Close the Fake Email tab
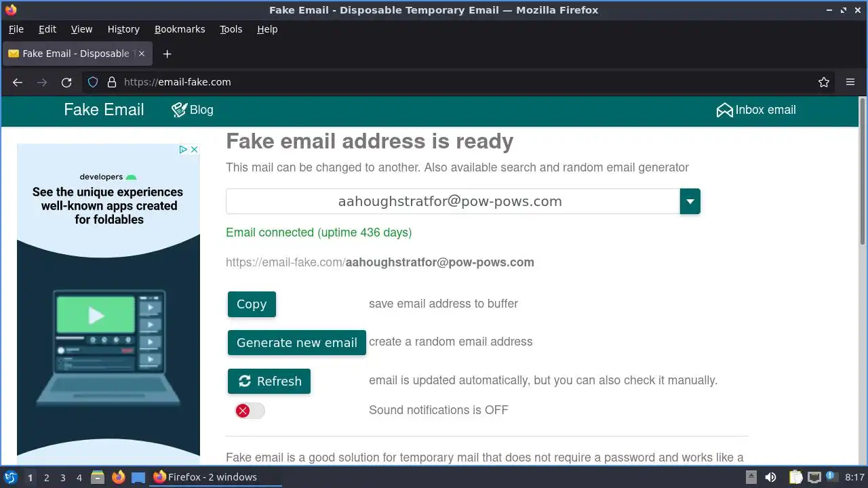 coord(141,54)
